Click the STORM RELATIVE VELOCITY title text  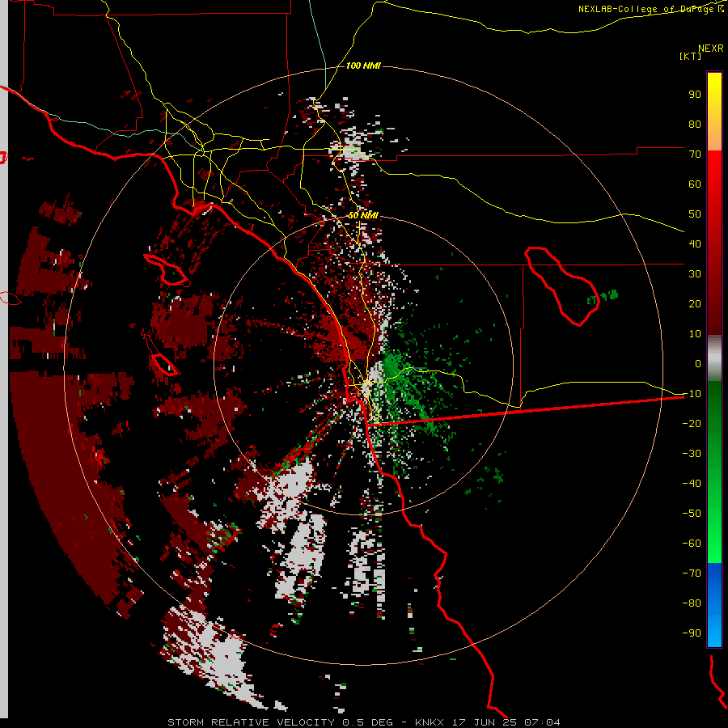251,722
